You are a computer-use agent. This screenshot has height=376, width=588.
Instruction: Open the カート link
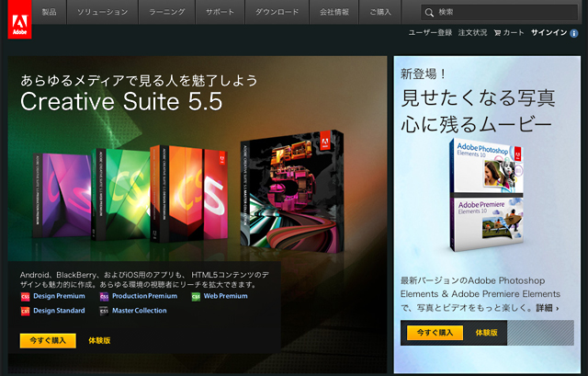click(514, 33)
